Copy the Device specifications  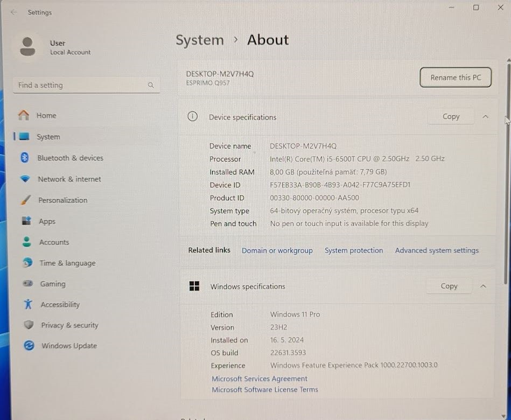[450, 116]
